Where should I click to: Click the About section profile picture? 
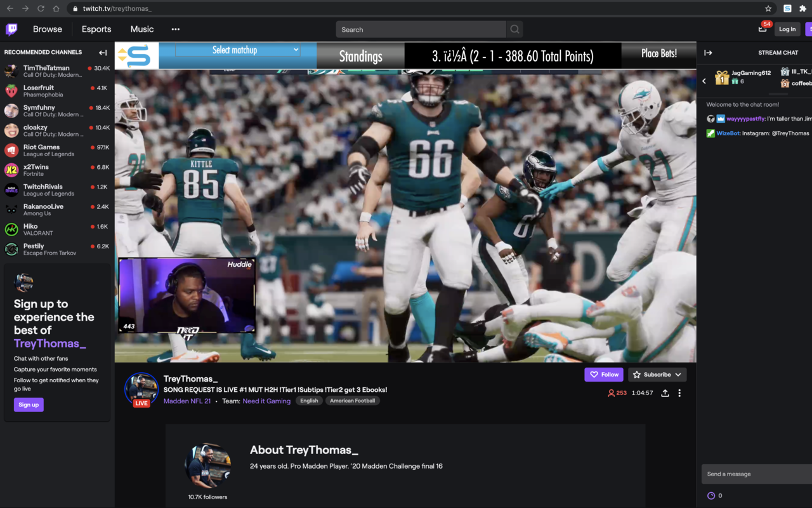tap(207, 466)
